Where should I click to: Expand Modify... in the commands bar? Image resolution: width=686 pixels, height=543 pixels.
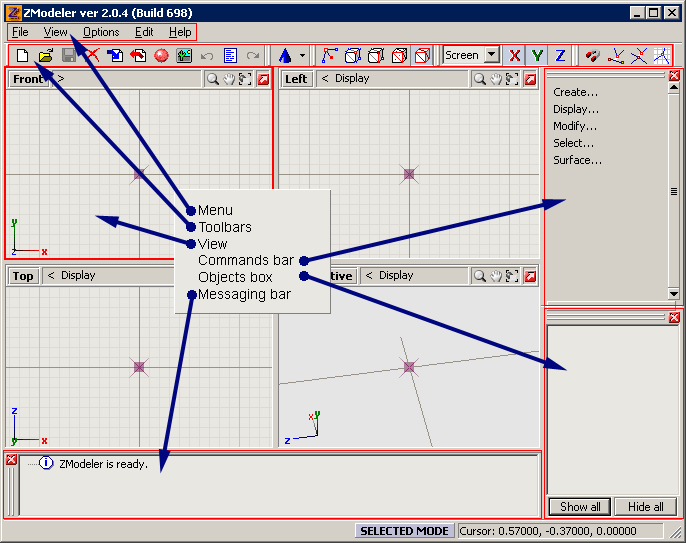(x=575, y=126)
